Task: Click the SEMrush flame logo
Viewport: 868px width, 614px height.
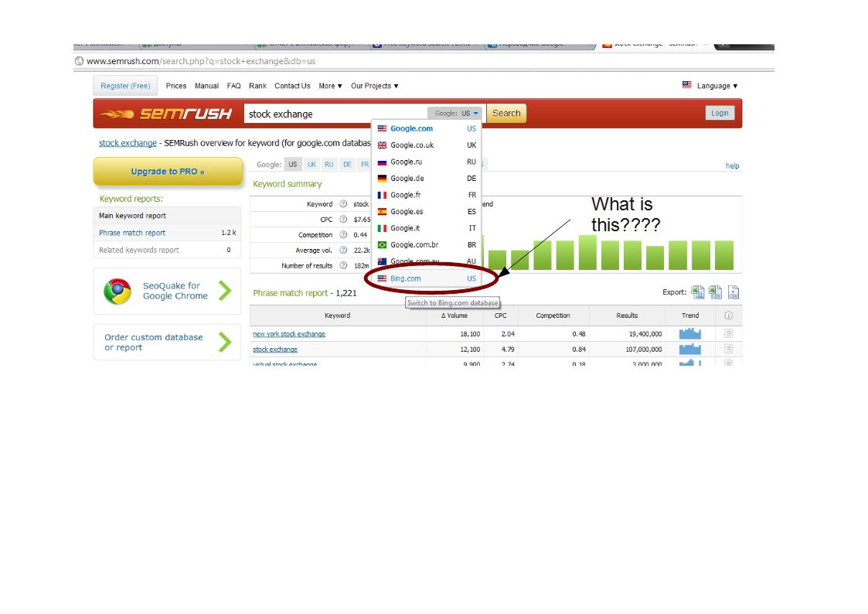Action: pyautogui.click(x=166, y=114)
